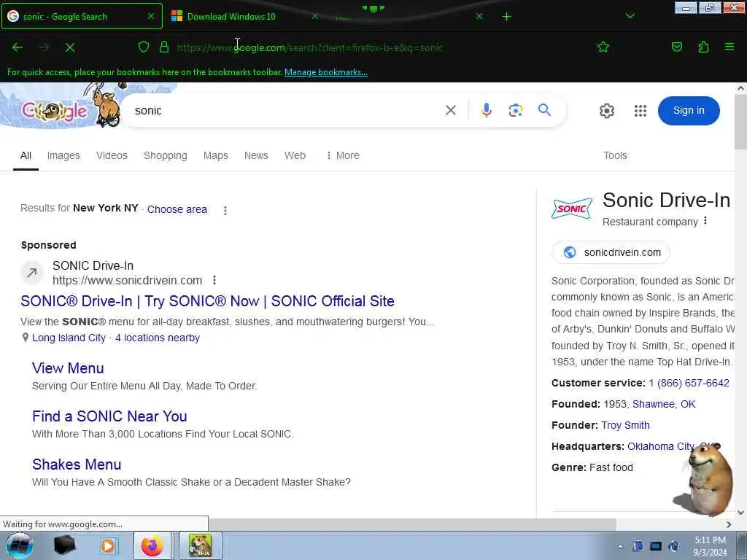This screenshot has height=560, width=747.
Task: Open Google quick settings gear
Action: [x=606, y=111]
